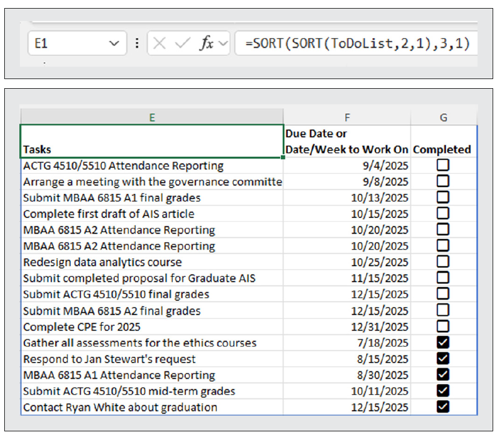Open Insert Function via the fx icon

coord(206,44)
